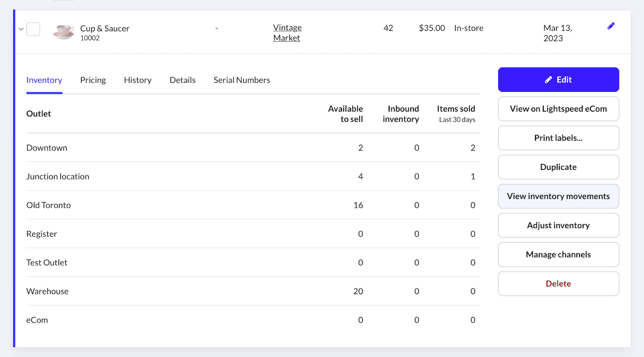644x357 pixels.
Task: Collapse the Cup & Saucer row chevron
Action: (21, 29)
